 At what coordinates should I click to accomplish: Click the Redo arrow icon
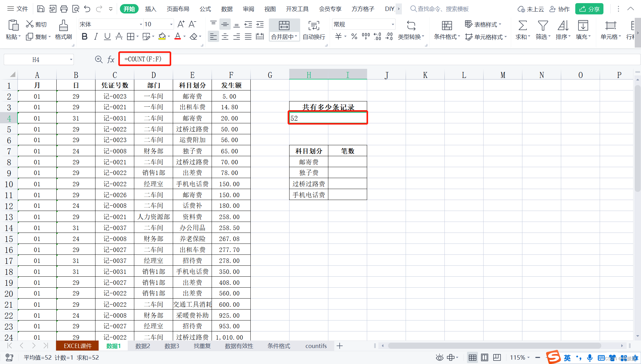pos(99,9)
